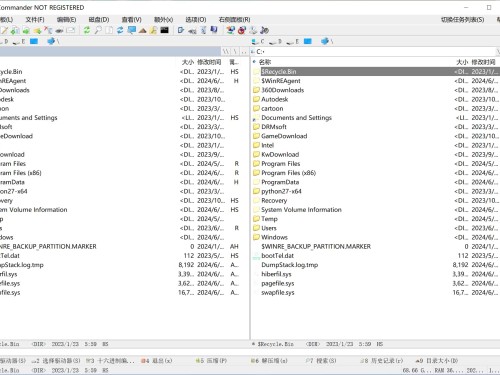Viewport: 500px width, 375px height.
Task: Click the green refresh arrows toolbar icon
Action: [87, 30]
